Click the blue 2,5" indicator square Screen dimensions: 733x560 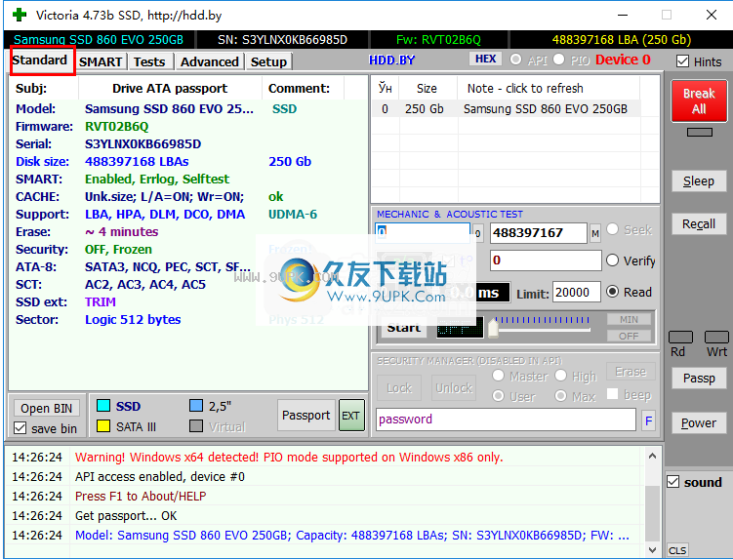click(x=196, y=405)
